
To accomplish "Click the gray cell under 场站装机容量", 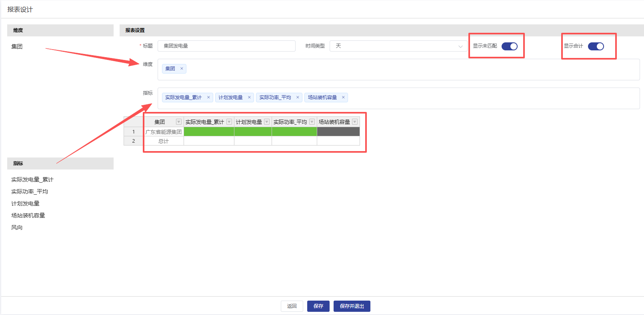I will tap(338, 132).
